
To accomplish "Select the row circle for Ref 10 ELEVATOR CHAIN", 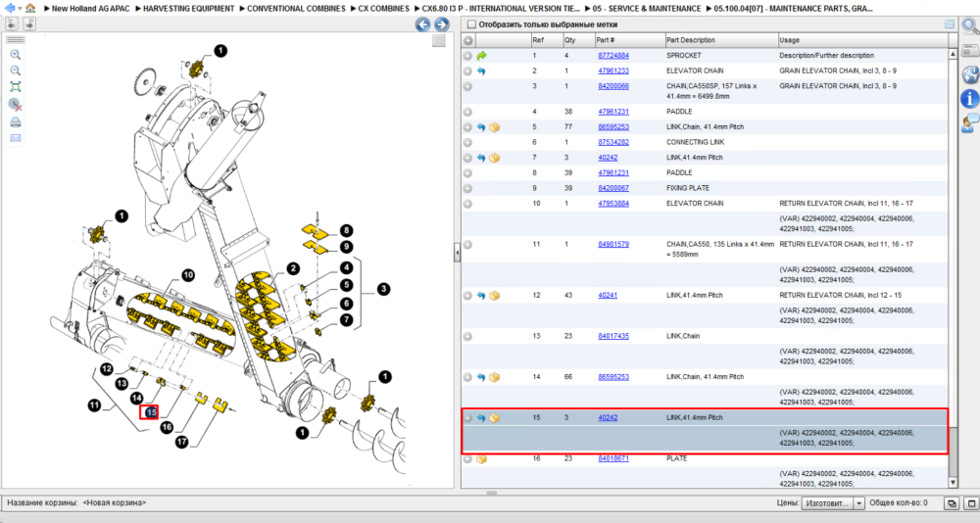I will 467,204.
